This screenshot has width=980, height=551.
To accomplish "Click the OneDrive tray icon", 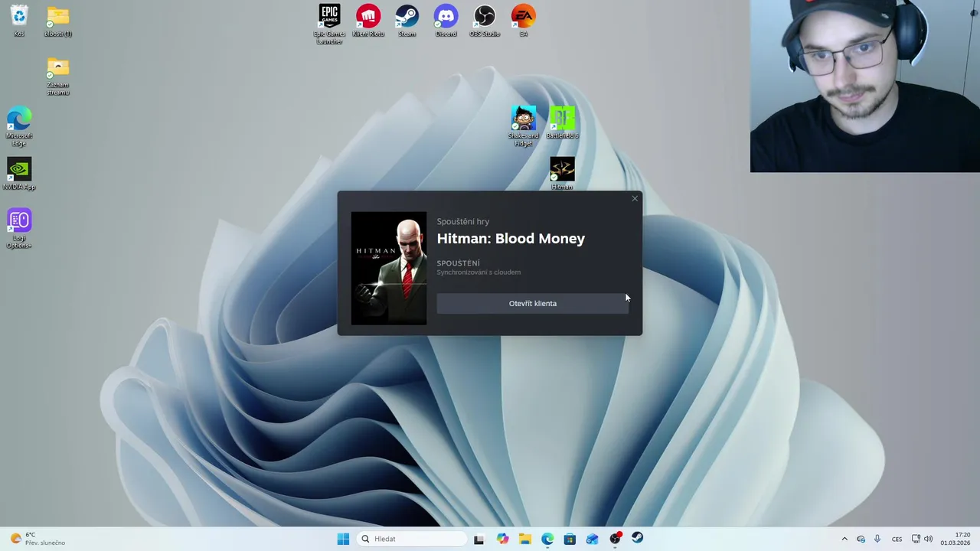I will pyautogui.click(x=861, y=539).
